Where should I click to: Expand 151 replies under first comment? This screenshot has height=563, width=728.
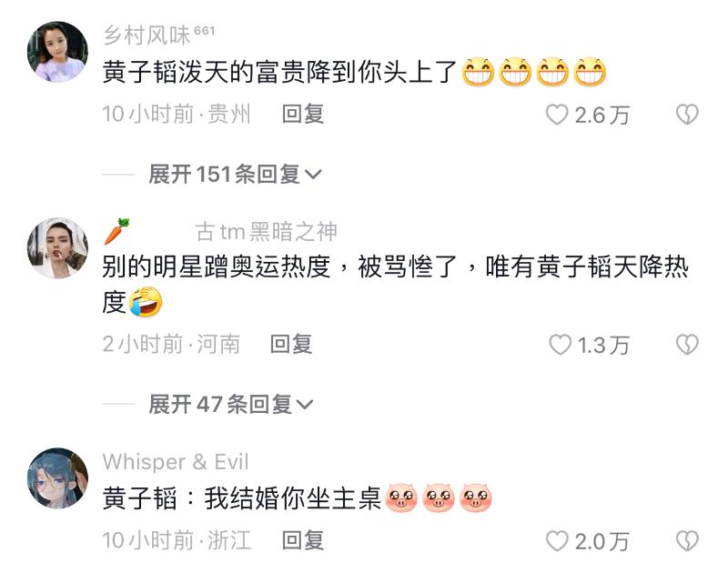[x=235, y=175]
